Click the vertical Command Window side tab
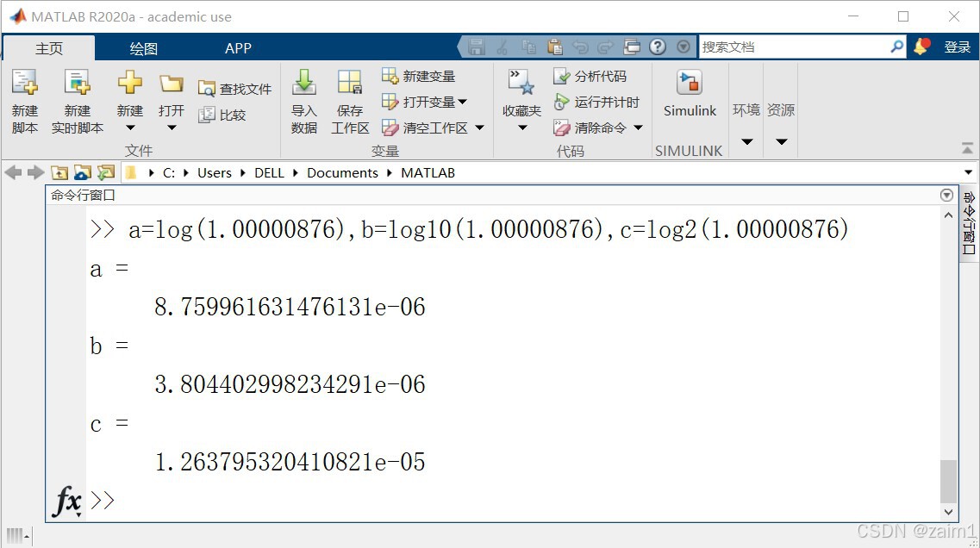Viewport: 980px width, 548px height. click(970, 223)
